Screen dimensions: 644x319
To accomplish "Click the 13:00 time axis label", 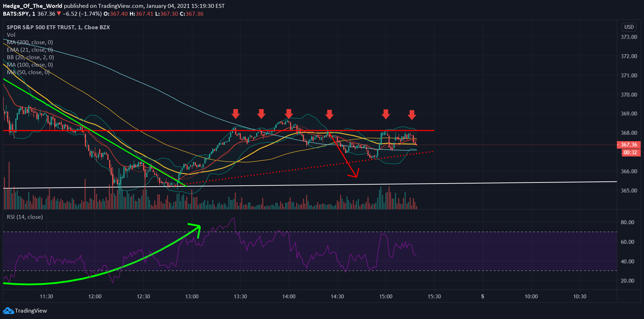I will (192, 297).
